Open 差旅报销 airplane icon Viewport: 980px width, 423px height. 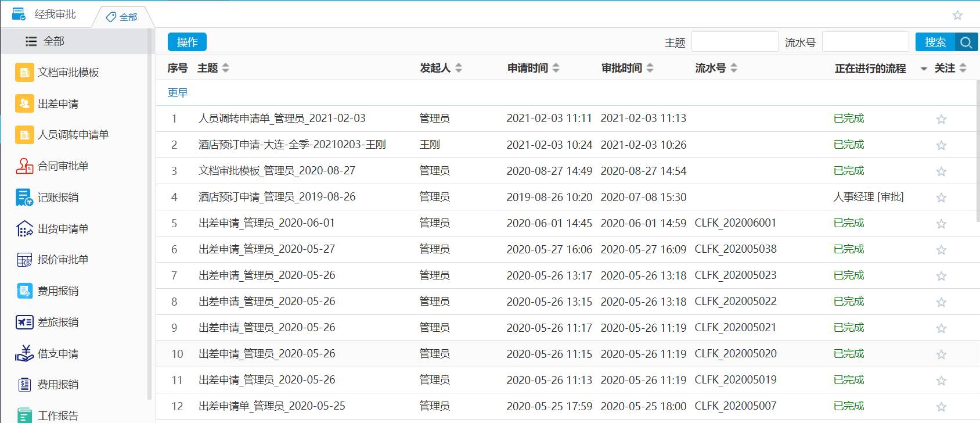pos(24,322)
